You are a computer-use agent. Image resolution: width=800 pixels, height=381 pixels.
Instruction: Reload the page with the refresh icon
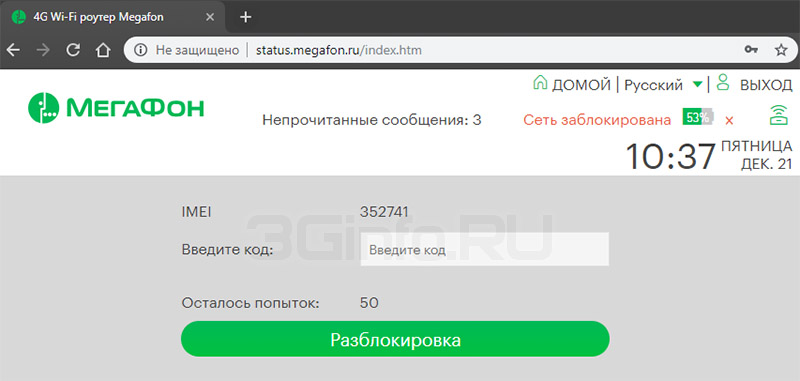(73, 50)
